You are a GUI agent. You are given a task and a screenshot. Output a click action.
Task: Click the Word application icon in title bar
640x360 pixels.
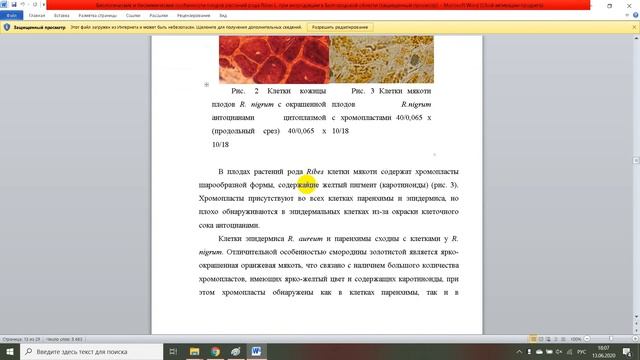pos(4,4)
